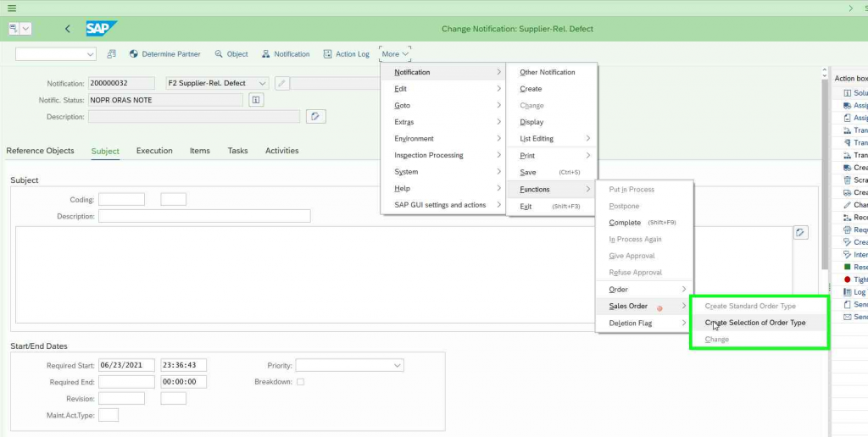
Task: Open the F2 Supplier-Rel. Defect dropdown
Action: coord(218,84)
